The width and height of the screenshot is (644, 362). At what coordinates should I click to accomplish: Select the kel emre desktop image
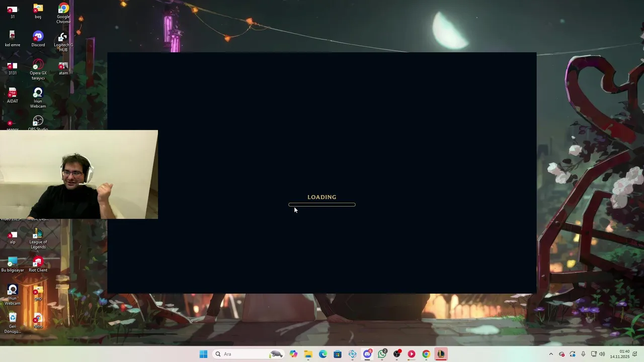[13, 39]
